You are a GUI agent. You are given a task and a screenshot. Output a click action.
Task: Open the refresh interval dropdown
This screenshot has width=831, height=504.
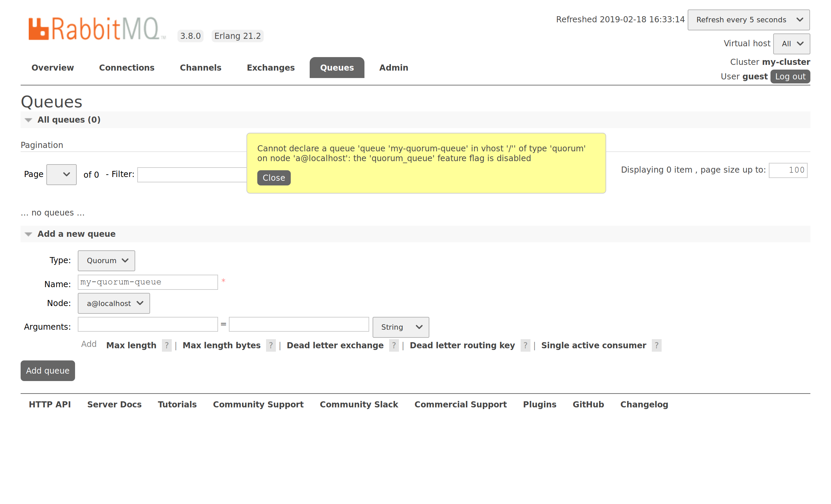click(749, 20)
